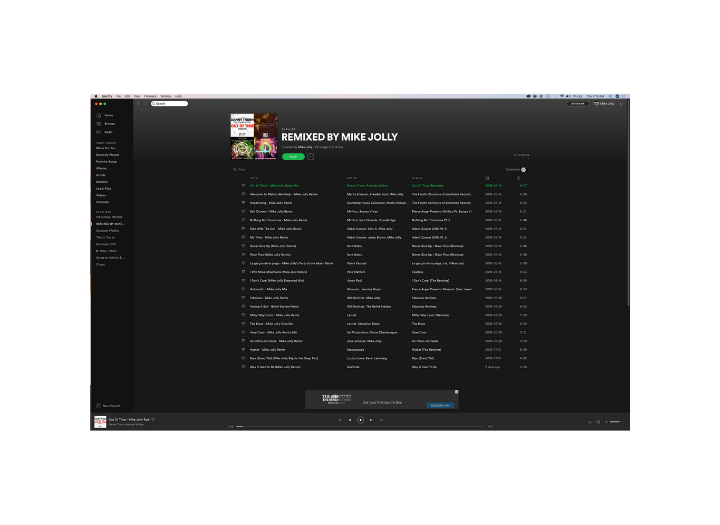
Task: Click the Wi-Fi status icon in menu bar
Action: point(562,96)
